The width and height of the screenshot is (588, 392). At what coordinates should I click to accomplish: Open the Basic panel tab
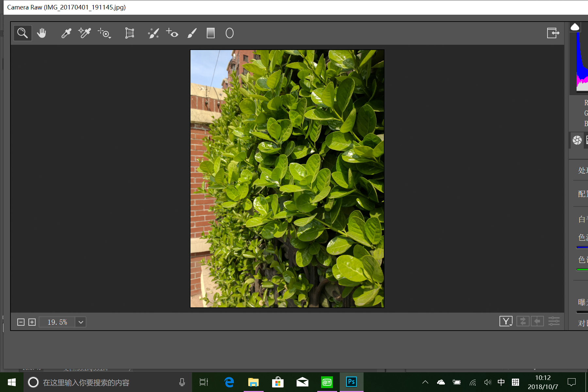click(x=577, y=140)
